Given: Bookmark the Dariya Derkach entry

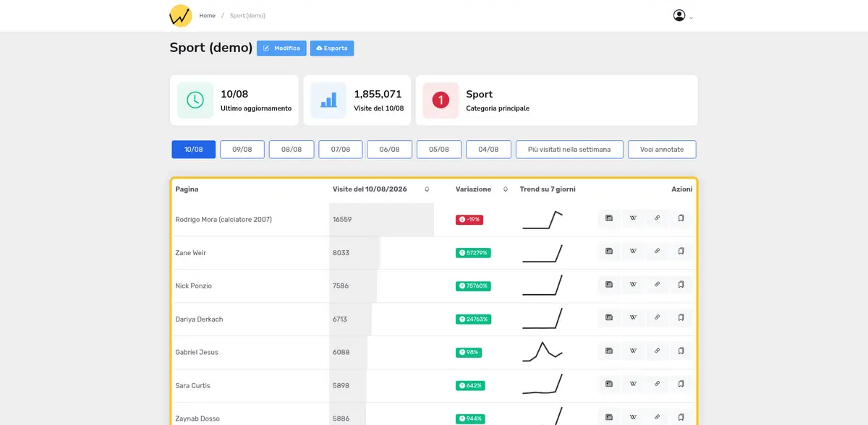Looking at the screenshot, I should (681, 318).
